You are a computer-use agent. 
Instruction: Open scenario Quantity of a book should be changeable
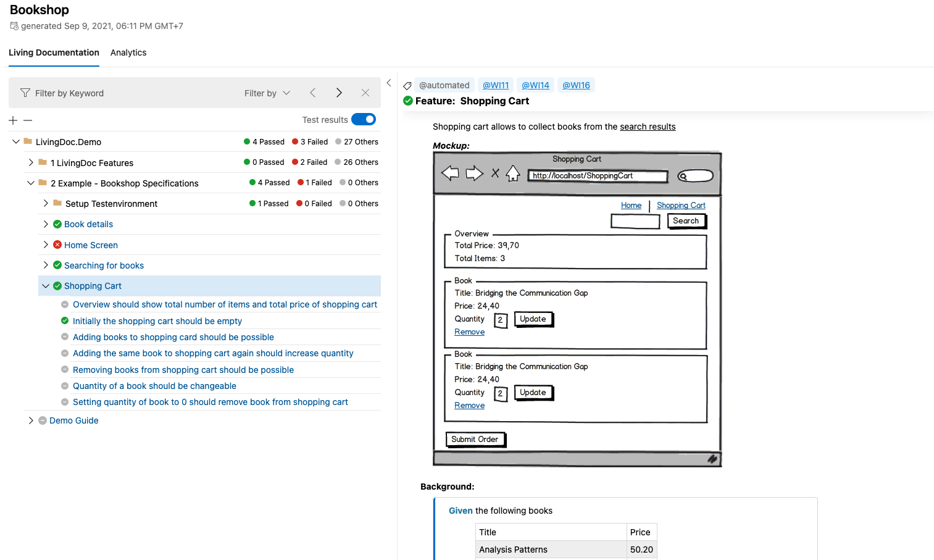[x=154, y=386]
